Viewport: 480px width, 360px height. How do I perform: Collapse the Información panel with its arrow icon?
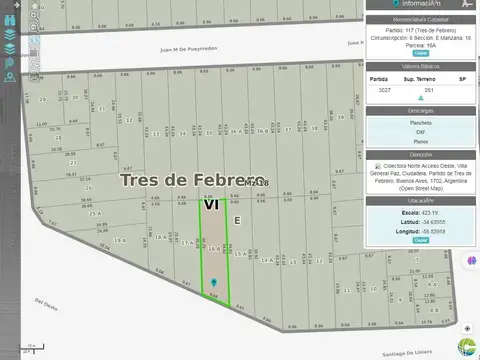tap(467, 4)
